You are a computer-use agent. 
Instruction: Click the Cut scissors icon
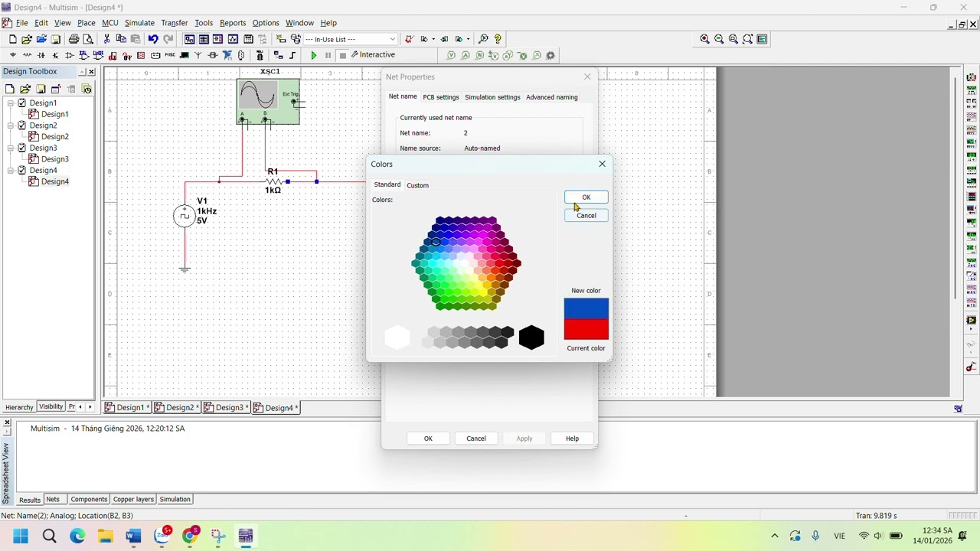tap(106, 39)
